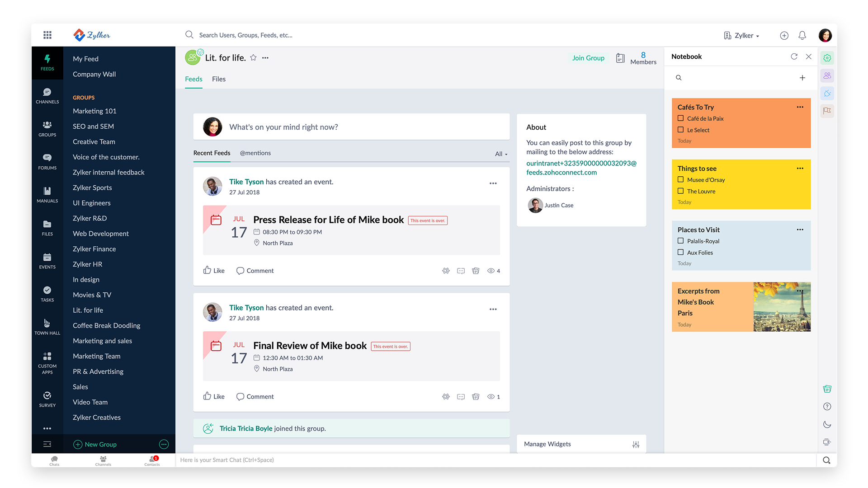The image size is (868, 488).
Task: Open the notification bell
Action: [x=802, y=35]
